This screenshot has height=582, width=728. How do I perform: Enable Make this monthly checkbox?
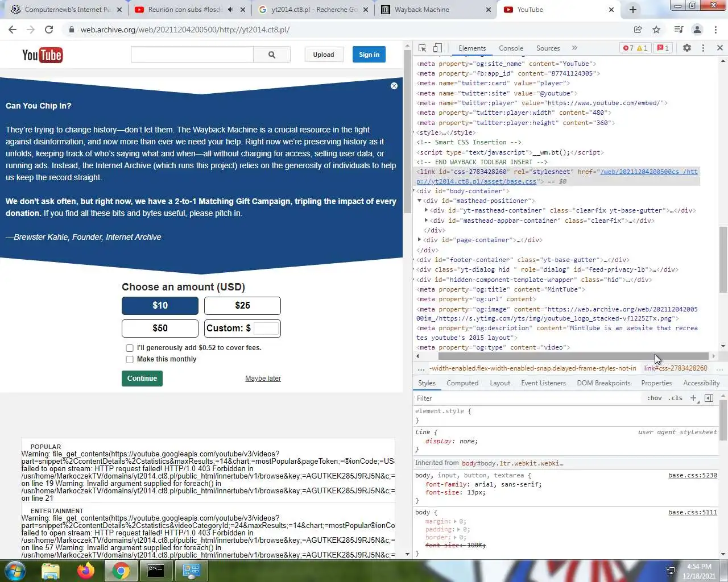coord(130,359)
